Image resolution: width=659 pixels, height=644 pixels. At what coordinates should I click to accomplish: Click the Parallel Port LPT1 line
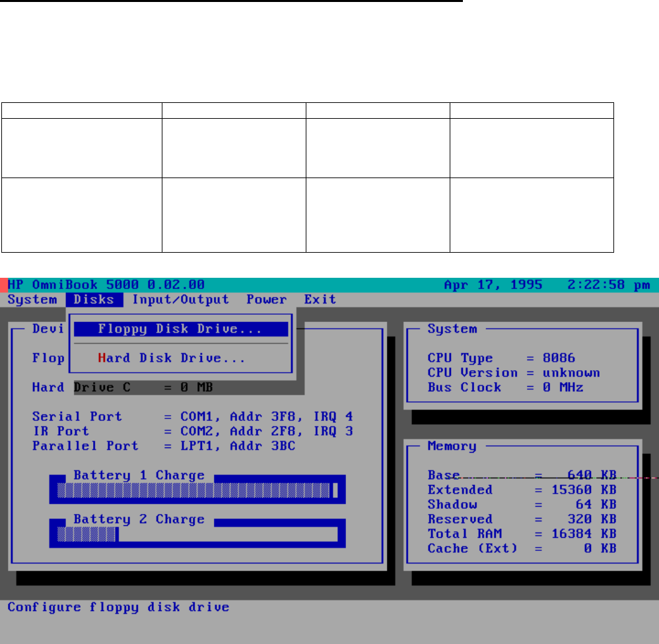(x=164, y=445)
